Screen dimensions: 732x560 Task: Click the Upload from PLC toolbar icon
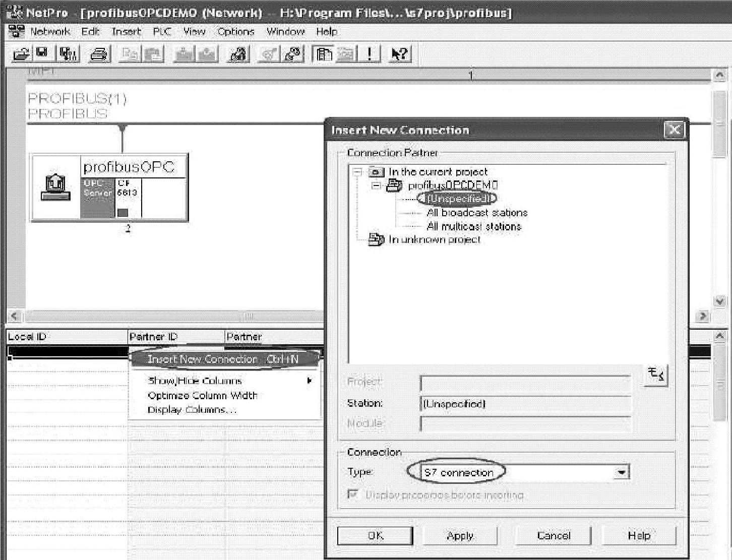tap(208, 54)
